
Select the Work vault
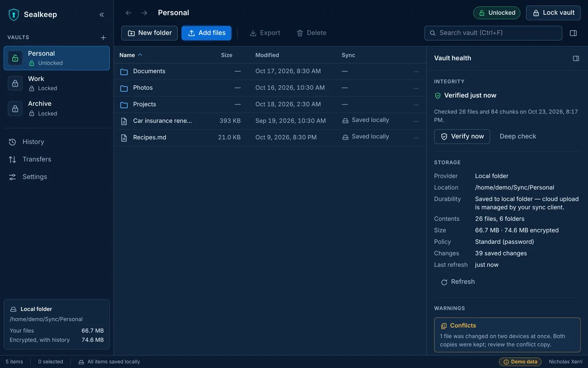tap(57, 83)
